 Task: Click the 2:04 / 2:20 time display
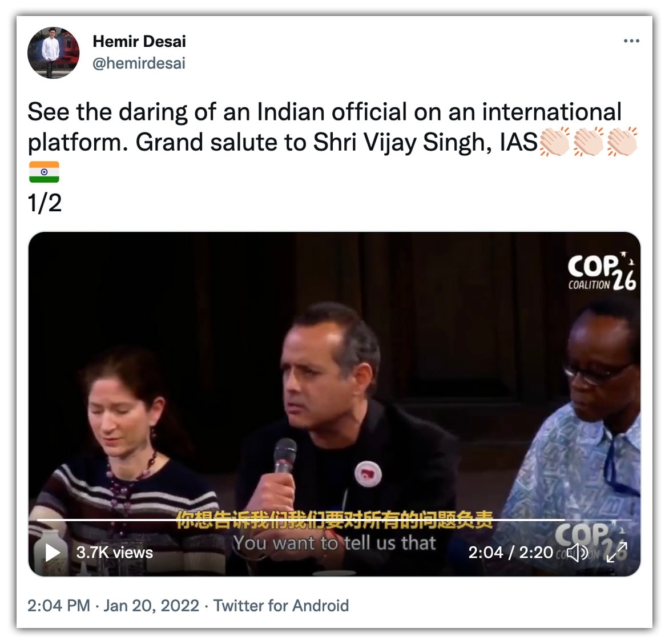pos(511,553)
